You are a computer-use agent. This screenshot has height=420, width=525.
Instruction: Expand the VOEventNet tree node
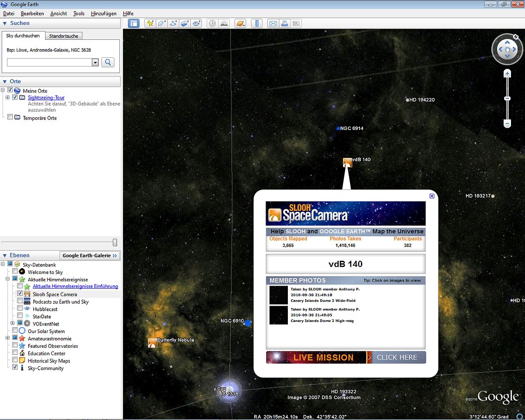12,323
